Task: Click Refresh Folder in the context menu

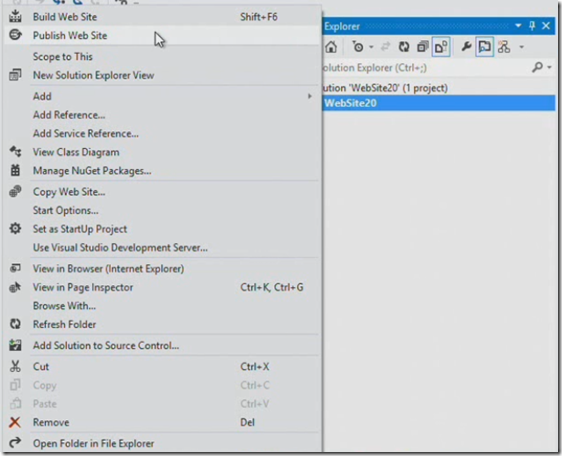Action: 161,324
